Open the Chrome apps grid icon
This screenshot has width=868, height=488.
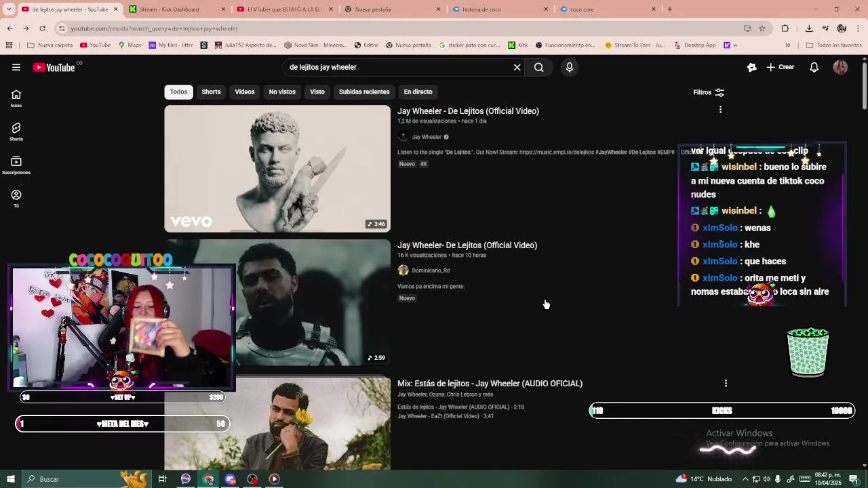point(9,45)
